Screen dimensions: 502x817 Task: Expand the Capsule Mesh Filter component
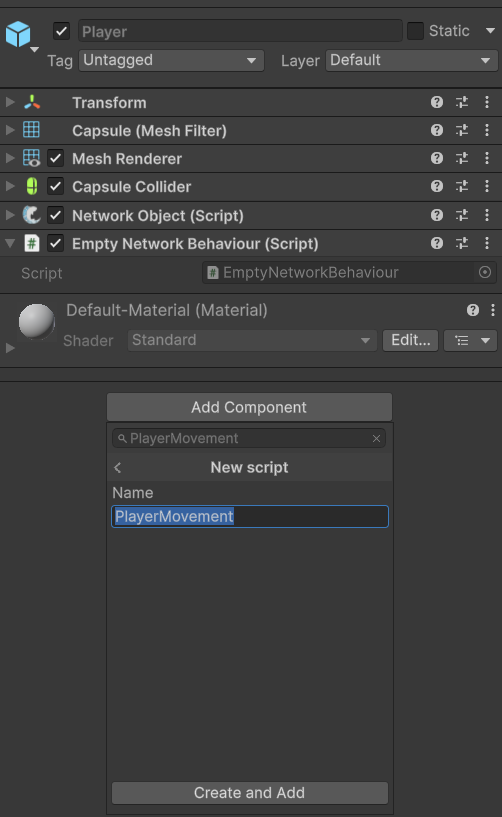[10, 130]
